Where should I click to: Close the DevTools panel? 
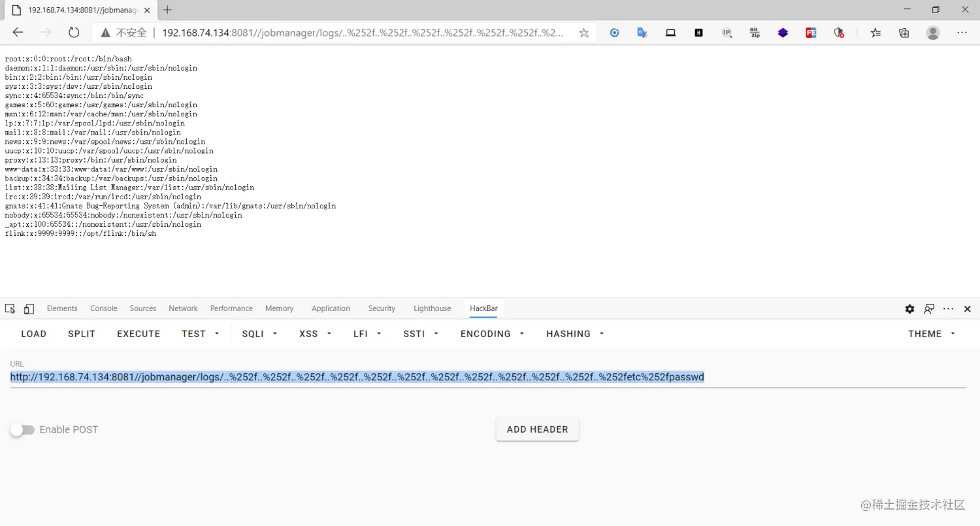(x=968, y=309)
